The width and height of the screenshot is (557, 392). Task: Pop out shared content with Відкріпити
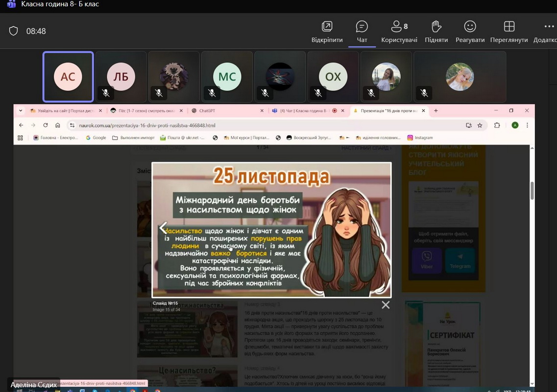pyautogui.click(x=327, y=31)
